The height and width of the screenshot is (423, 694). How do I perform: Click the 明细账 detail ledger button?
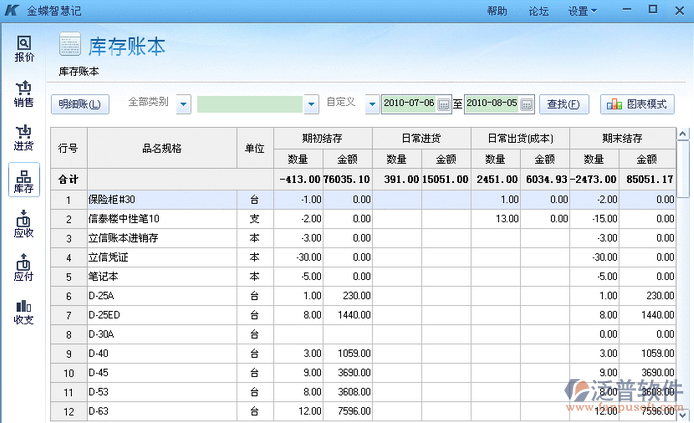tap(80, 103)
